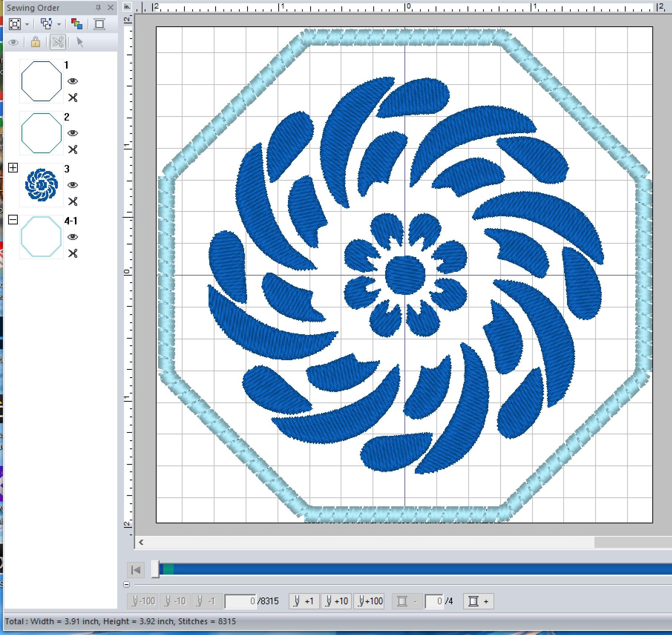Viewport: 672px width, 635px height.
Task: Click the sort by color squares icon
Action: pos(77,24)
